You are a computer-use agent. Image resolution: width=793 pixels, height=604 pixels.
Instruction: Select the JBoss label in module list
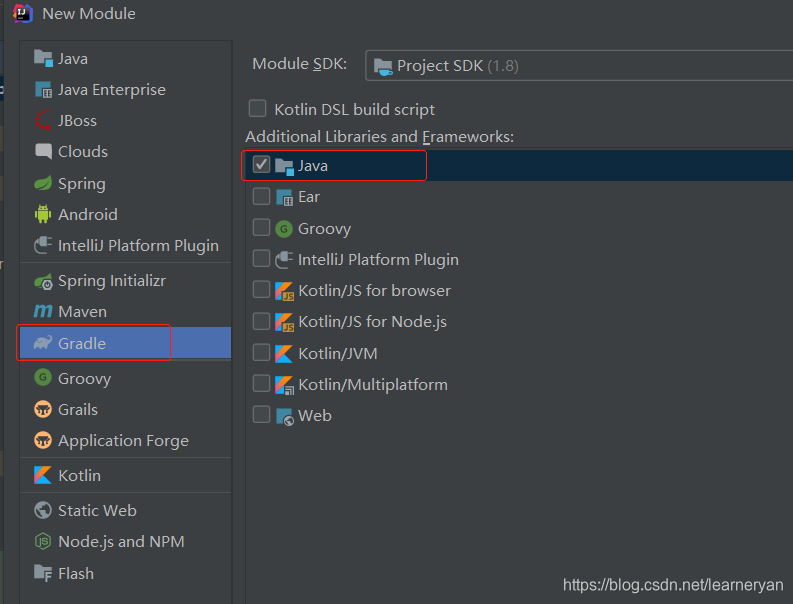(77, 121)
